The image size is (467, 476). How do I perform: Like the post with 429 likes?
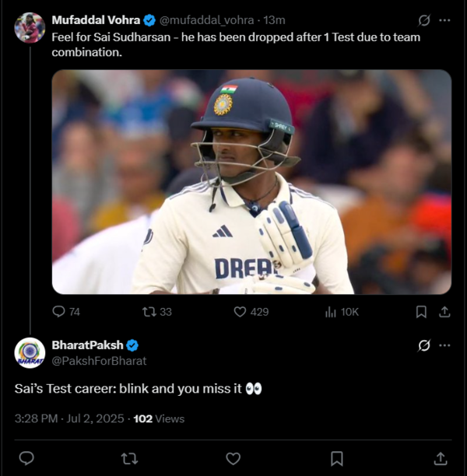241,312
